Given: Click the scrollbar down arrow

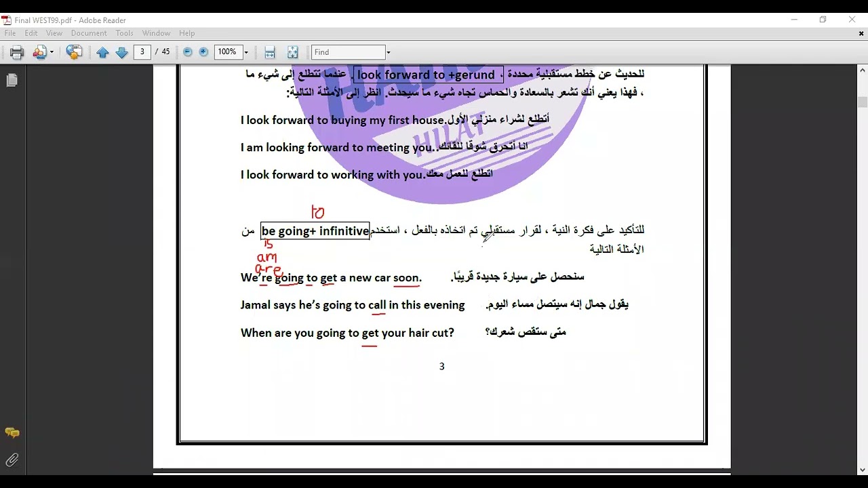Looking at the screenshot, I should pos(863,470).
